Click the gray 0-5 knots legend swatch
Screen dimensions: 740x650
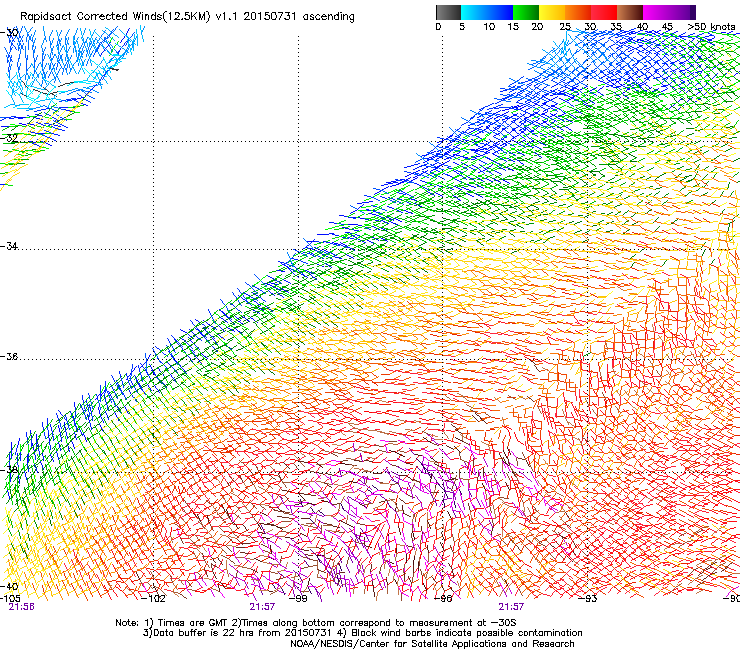pyautogui.click(x=448, y=12)
